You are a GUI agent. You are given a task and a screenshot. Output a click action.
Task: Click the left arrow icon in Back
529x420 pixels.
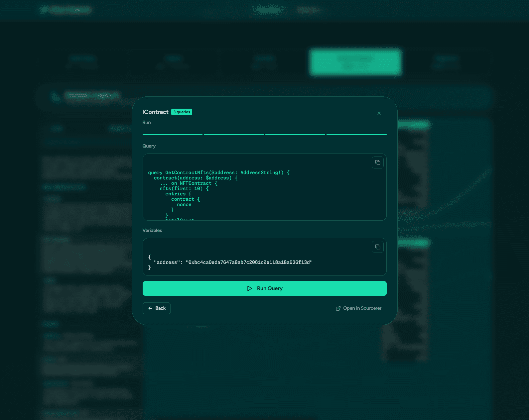coord(150,308)
